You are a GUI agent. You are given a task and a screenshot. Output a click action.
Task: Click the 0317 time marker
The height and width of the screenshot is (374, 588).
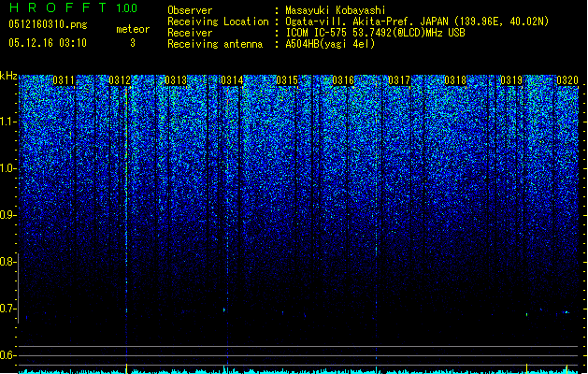click(399, 80)
